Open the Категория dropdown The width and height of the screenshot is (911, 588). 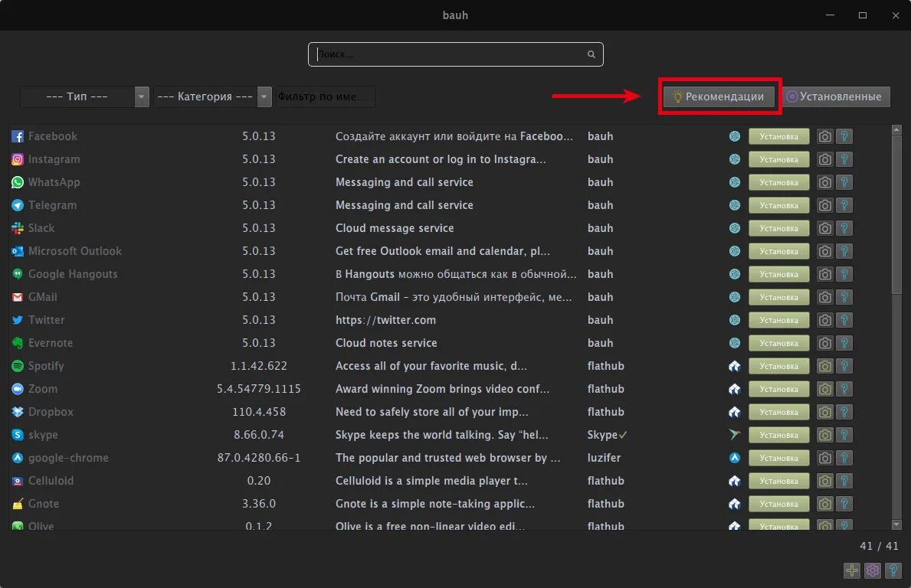(x=212, y=96)
